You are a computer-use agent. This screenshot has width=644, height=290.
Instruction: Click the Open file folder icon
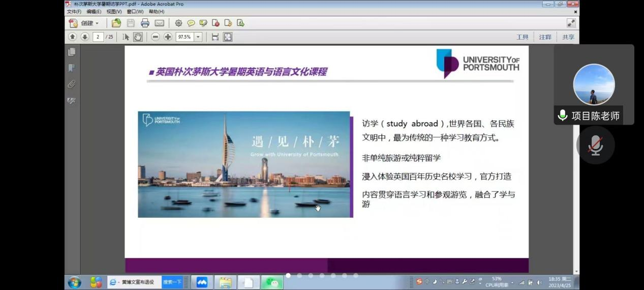tap(116, 23)
